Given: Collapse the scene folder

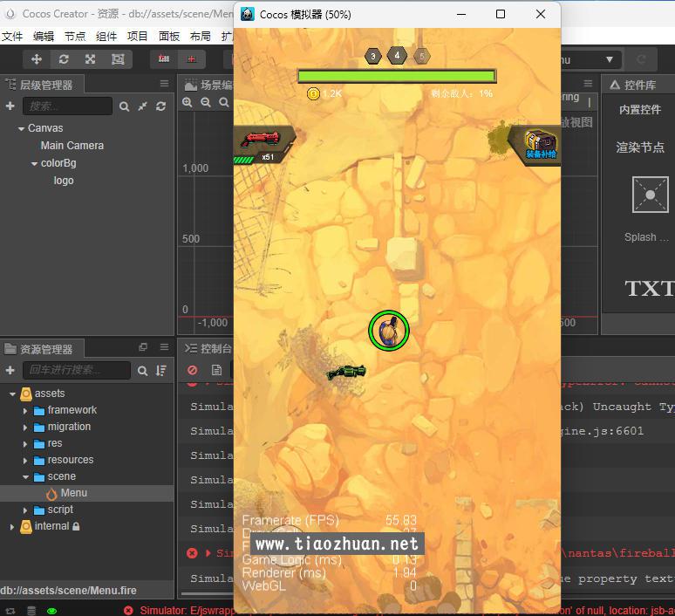Looking at the screenshot, I should (25, 477).
